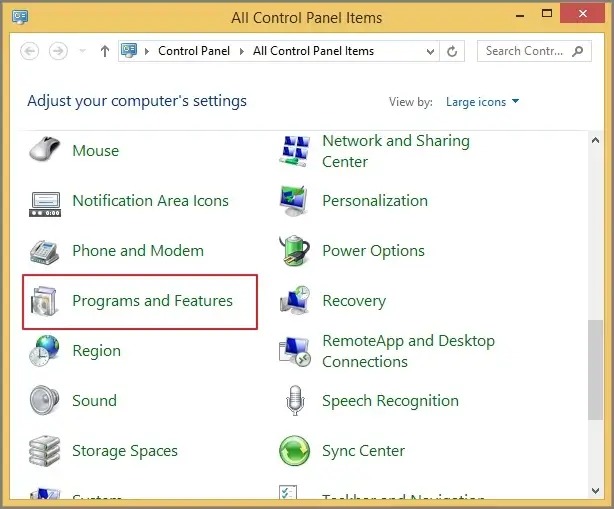Open the Recovery icon

coord(295,301)
